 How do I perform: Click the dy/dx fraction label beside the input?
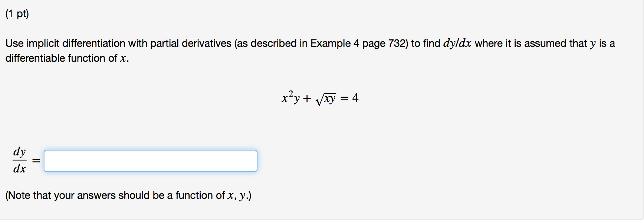coord(20,160)
